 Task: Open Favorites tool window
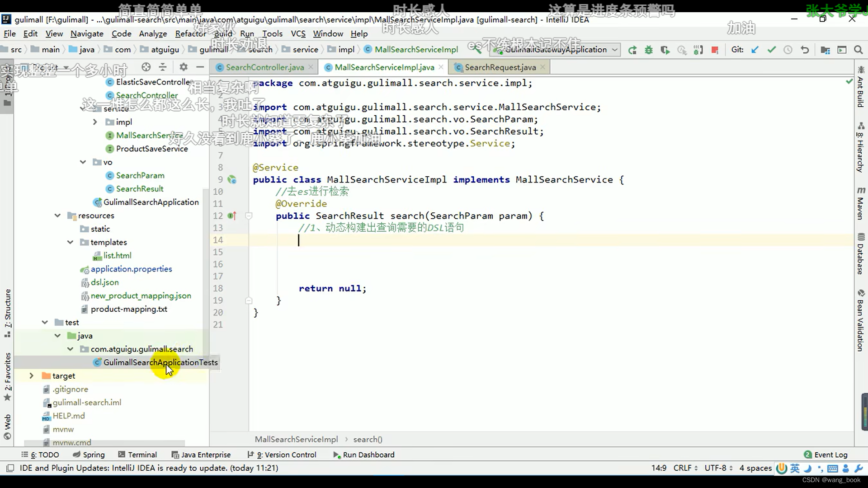7,377
